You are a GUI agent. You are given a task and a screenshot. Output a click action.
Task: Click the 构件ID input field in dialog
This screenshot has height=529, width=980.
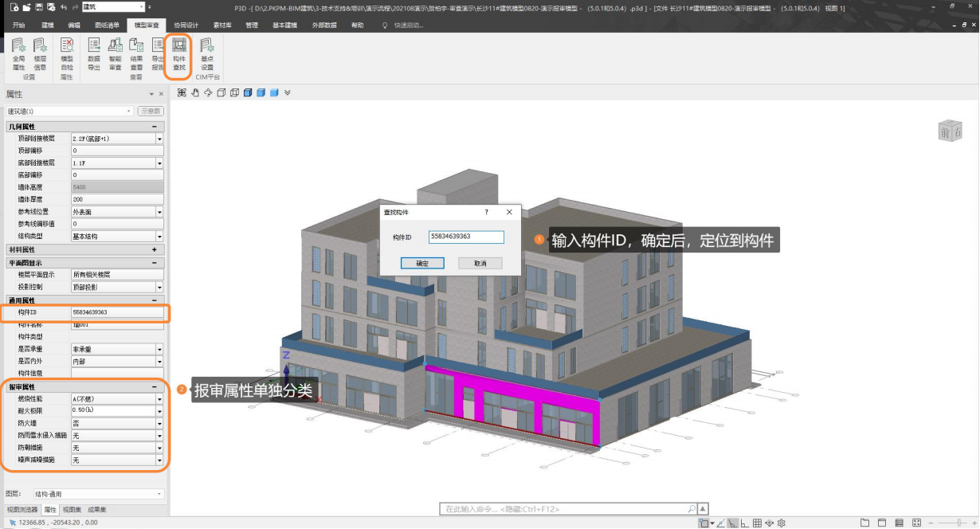click(466, 237)
